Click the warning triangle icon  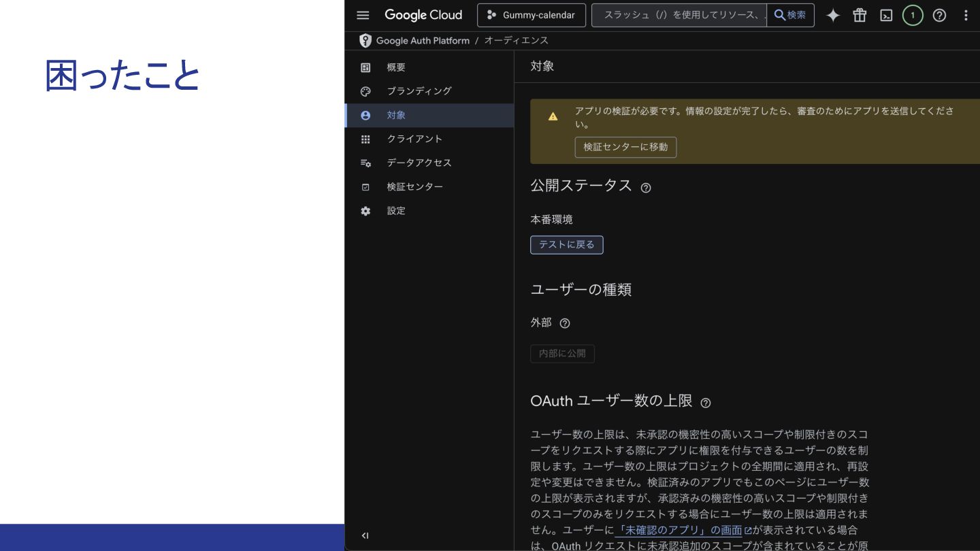pos(553,116)
